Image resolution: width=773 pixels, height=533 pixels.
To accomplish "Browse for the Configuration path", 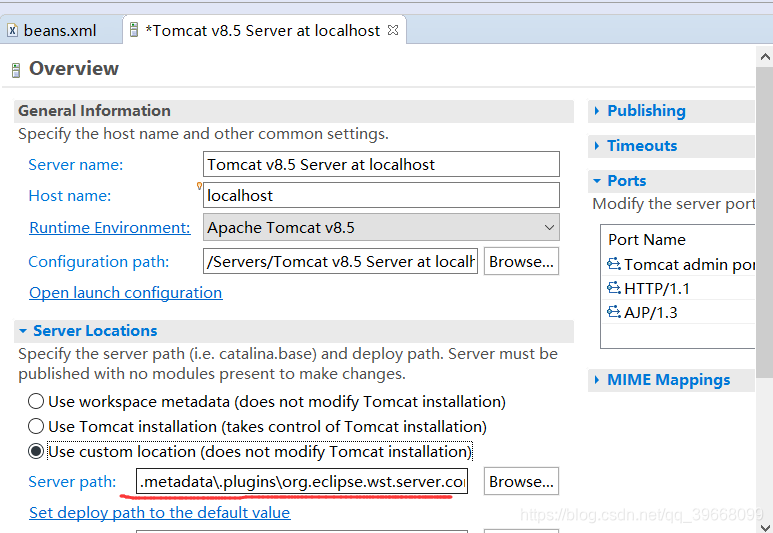I will [x=521, y=261].
